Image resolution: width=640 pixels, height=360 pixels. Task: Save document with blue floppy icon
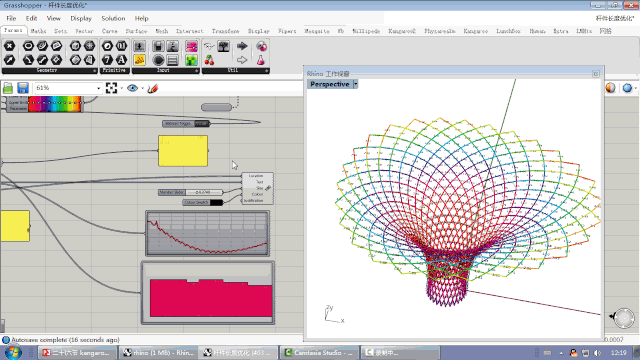click(x=23, y=88)
